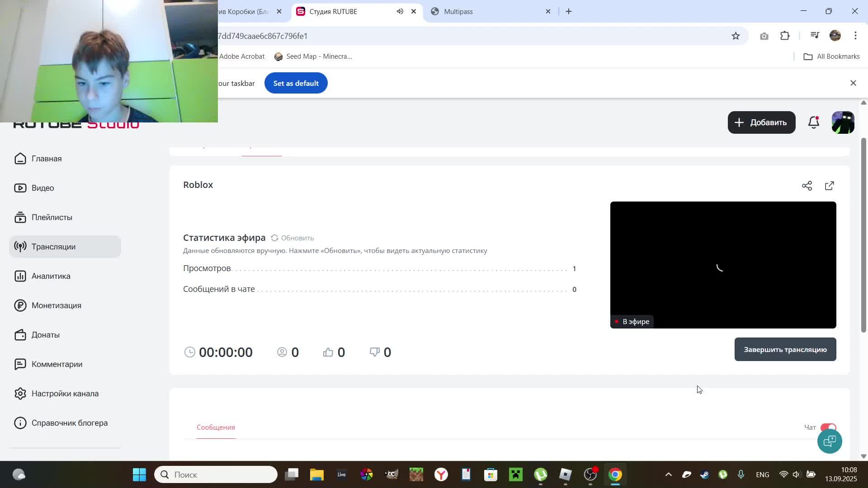The image size is (868, 488).
Task: Open notifications bell
Action: tap(814, 122)
